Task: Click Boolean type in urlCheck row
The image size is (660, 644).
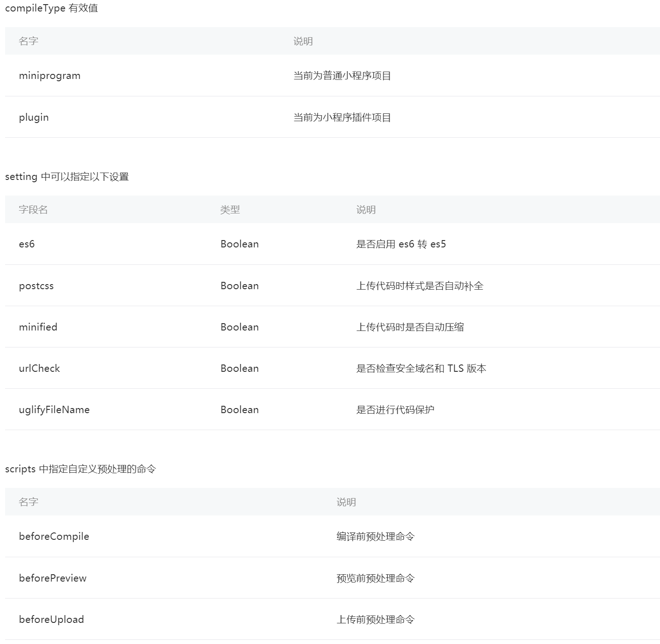Action: [240, 369]
